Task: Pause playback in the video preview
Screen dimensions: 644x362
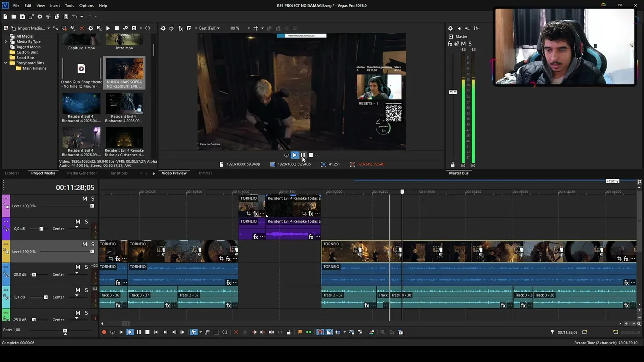Action: point(303,155)
